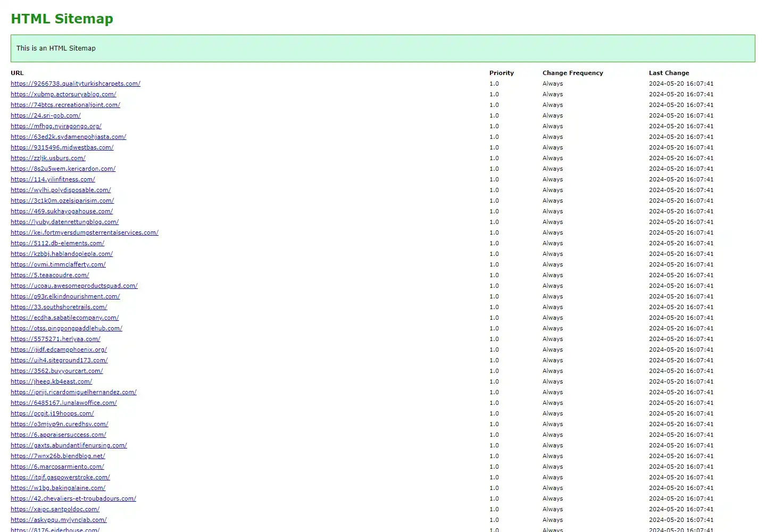This screenshot has width=766, height=532.
Task: Follow the 74btcs.recreationaljoint.com link
Action: coord(65,105)
